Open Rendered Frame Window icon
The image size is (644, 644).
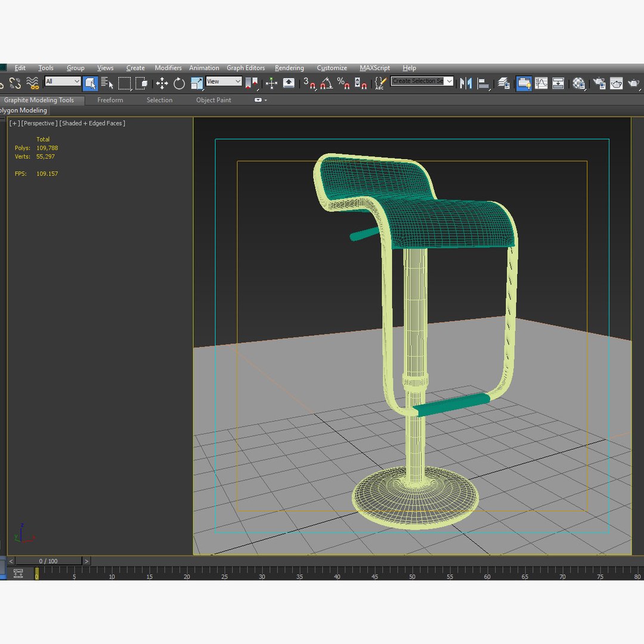[617, 83]
